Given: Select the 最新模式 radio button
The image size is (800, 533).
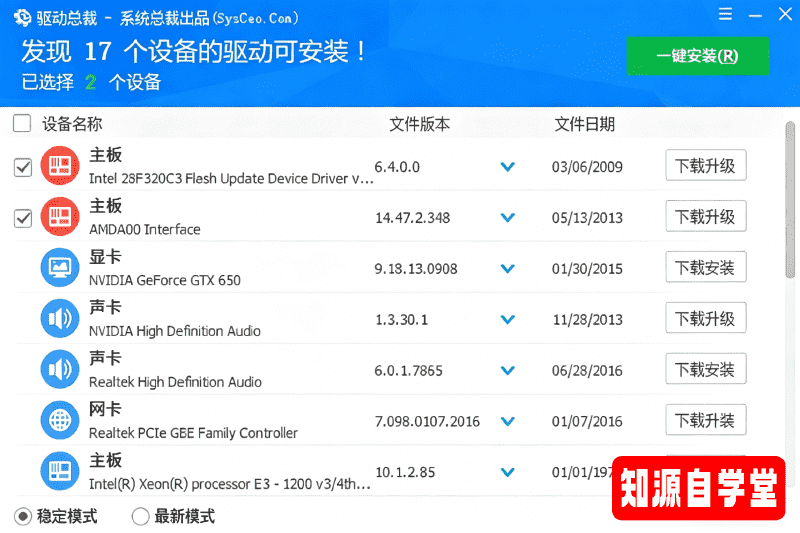Looking at the screenshot, I should (140, 517).
